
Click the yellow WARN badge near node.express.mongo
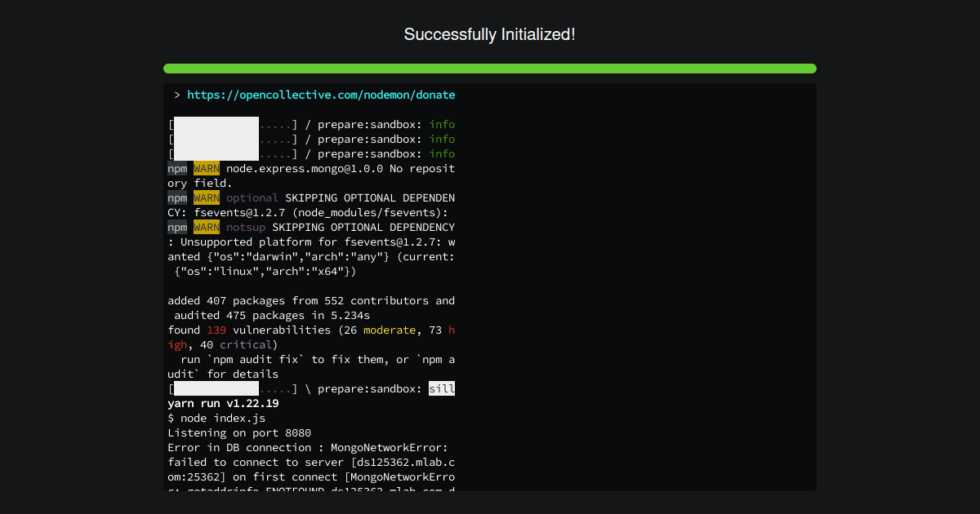pyautogui.click(x=206, y=168)
